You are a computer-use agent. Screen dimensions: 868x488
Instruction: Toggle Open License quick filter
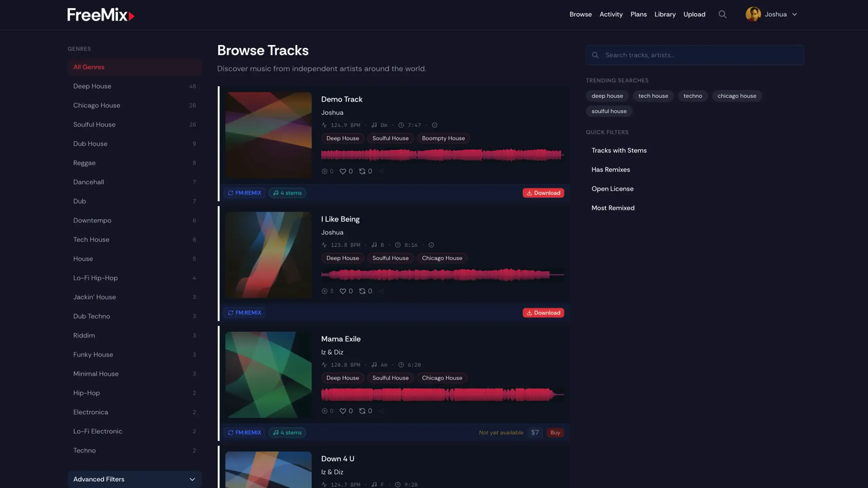612,189
